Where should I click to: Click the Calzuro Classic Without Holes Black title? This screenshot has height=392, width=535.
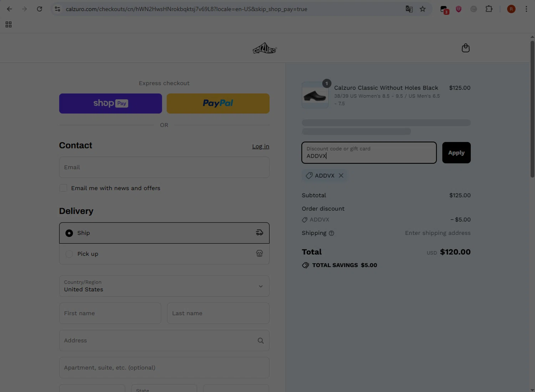[x=386, y=88]
